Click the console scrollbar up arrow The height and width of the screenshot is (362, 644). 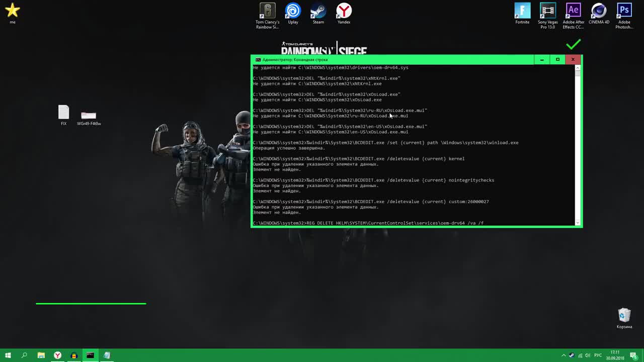(x=578, y=67)
